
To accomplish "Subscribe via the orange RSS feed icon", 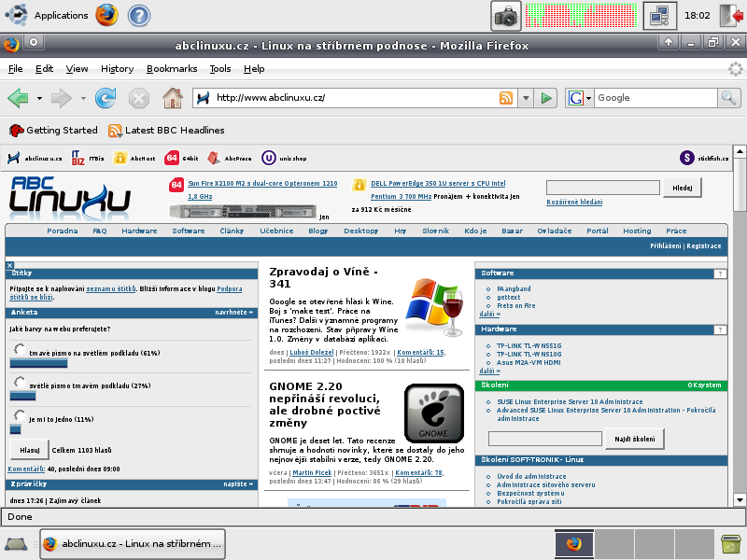I will (506, 98).
